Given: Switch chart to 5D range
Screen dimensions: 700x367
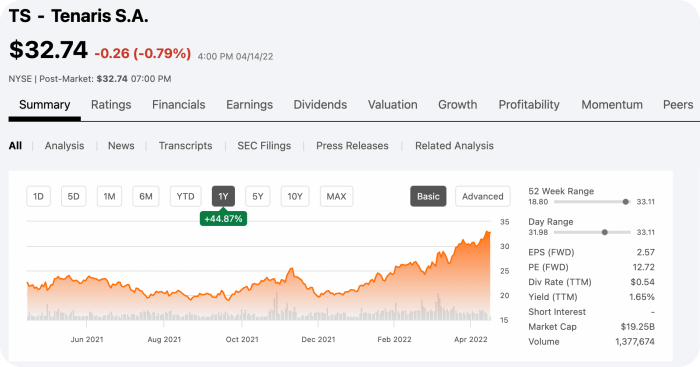Looking at the screenshot, I should point(73,196).
